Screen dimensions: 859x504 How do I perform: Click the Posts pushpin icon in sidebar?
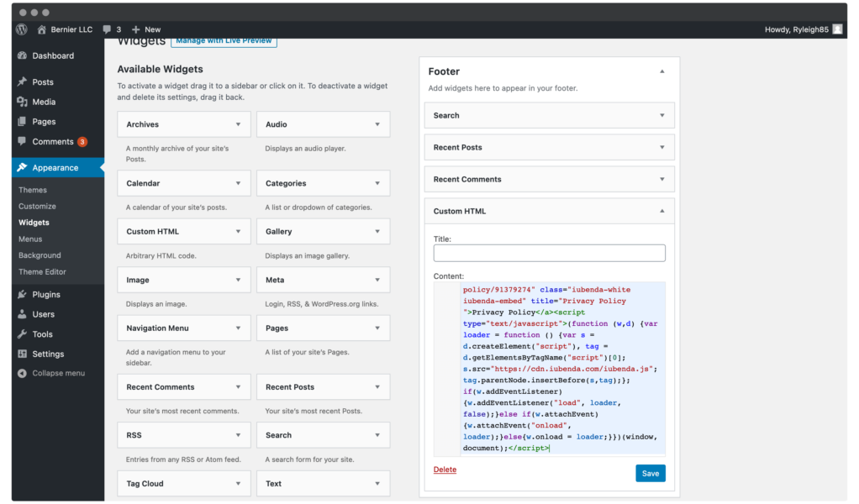(x=22, y=82)
